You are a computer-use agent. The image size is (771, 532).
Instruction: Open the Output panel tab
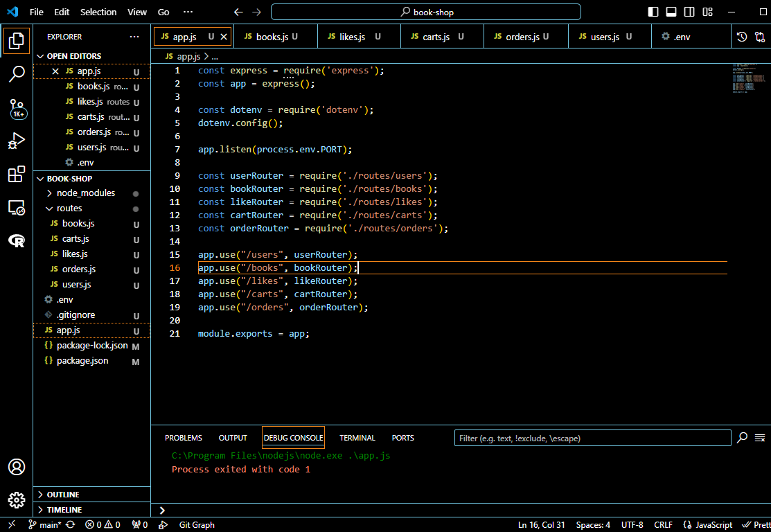pyautogui.click(x=233, y=438)
